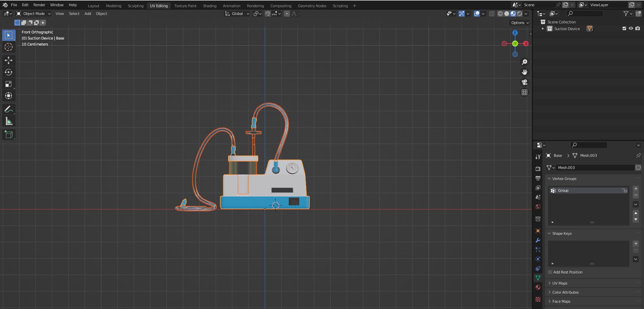Image resolution: width=644 pixels, height=309 pixels.
Task: Enable Add Rest Position checkbox
Action: point(550,272)
